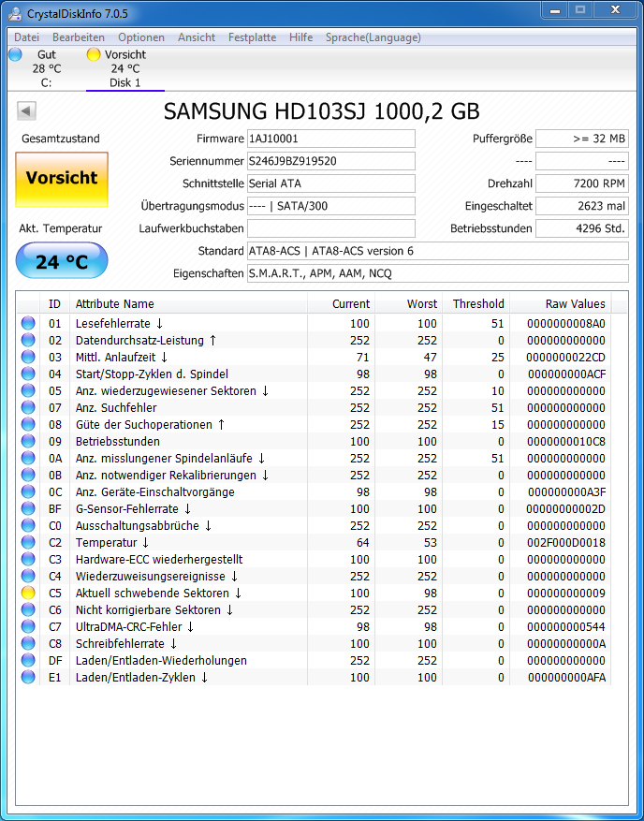Click the status orb of Datendurchsatz-Leistung row
This screenshot has width=644, height=821.
click(x=28, y=341)
